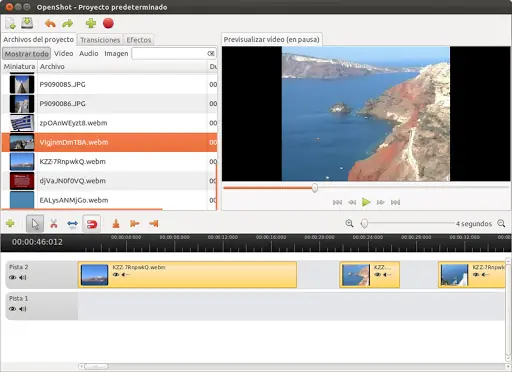
Task: Add a new track with green plus
Action: (x=10, y=223)
